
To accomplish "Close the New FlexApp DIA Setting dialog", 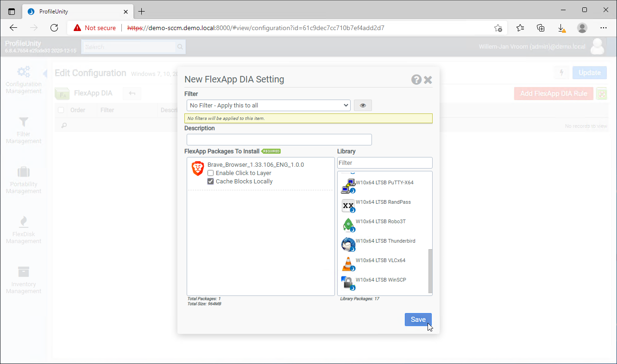I will [x=428, y=80].
